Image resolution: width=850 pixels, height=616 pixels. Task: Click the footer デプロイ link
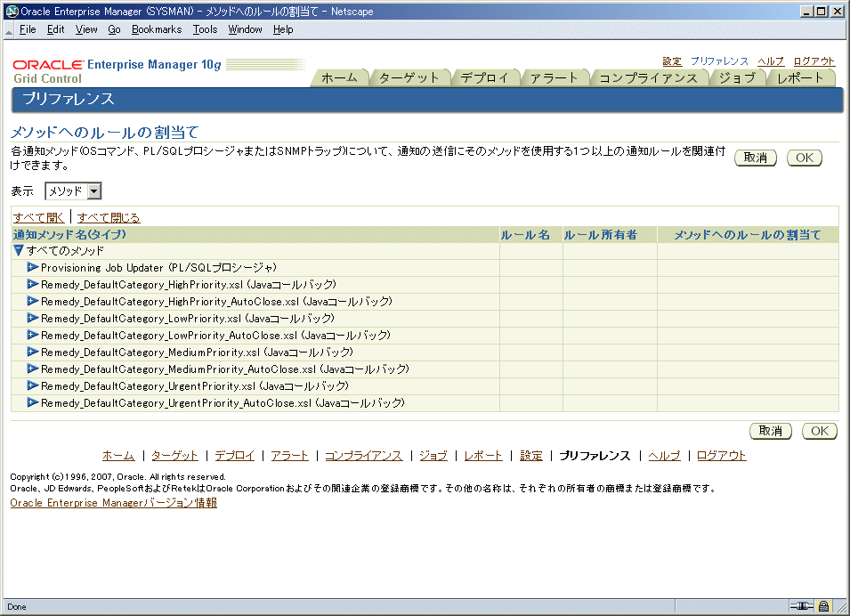click(x=235, y=456)
